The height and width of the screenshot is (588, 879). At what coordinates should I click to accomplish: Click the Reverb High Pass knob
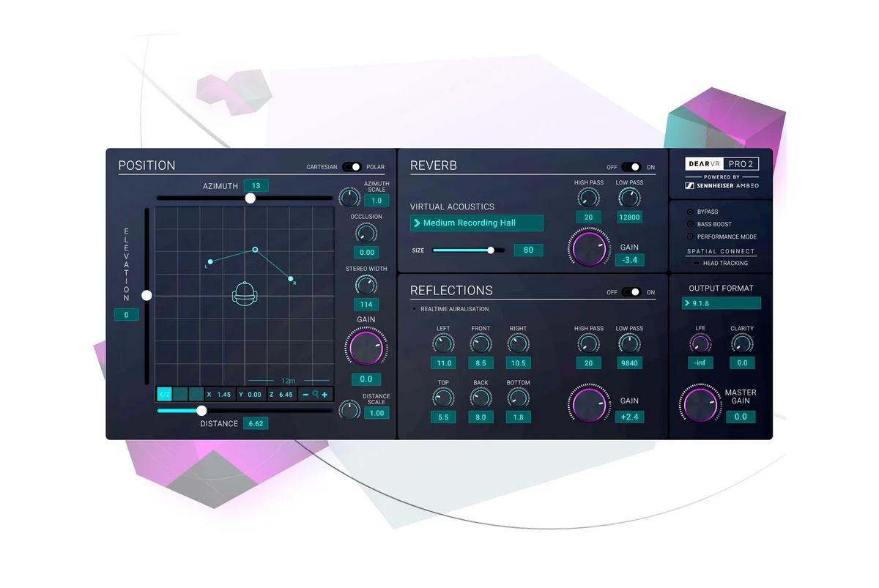(588, 198)
